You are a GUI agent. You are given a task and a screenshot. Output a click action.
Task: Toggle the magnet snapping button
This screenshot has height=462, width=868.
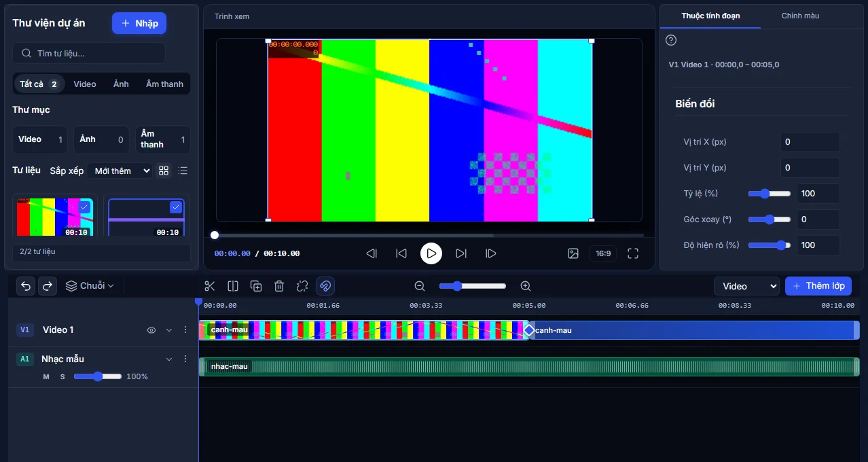click(325, 286)
